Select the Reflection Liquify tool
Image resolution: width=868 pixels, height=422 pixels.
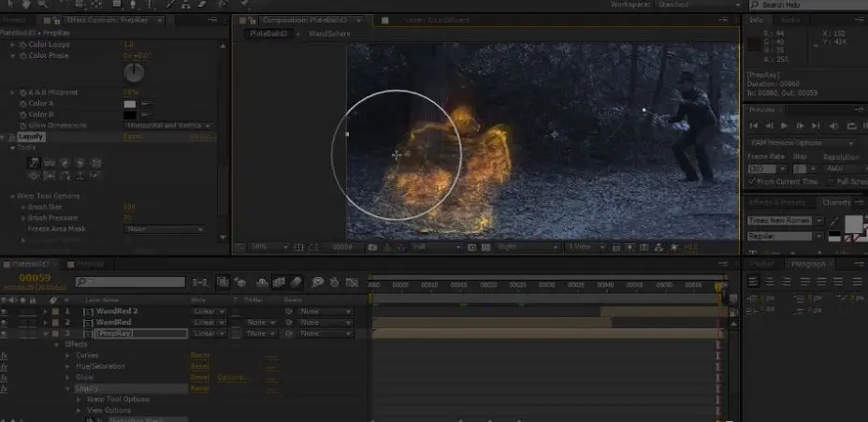(x=65, y=176)
